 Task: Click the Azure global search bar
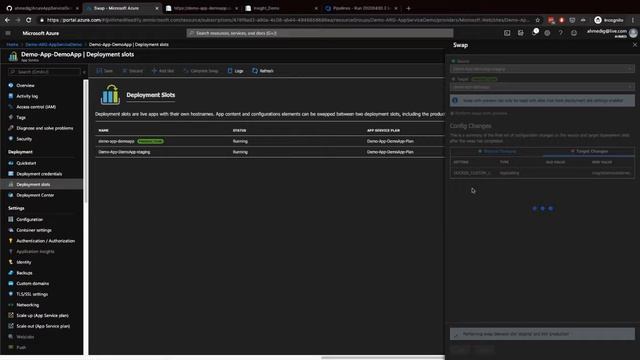click(x=320, y=33)
